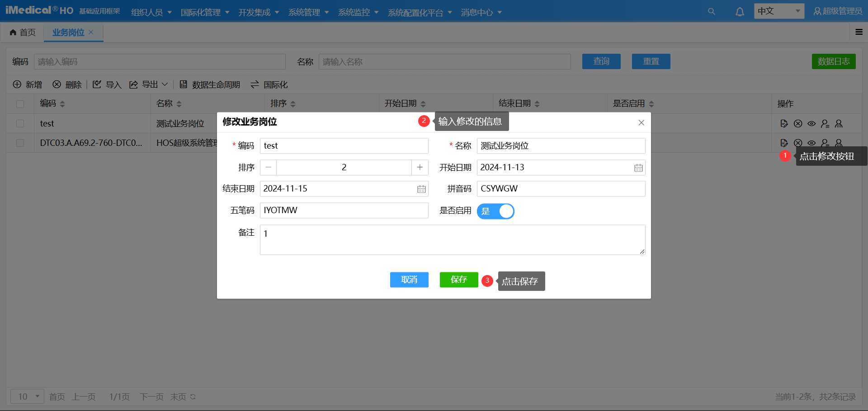Screen dimensions: 868x411
Task: Click the 备注 text area
Action: pyautogui.click(x=453, y=240)
